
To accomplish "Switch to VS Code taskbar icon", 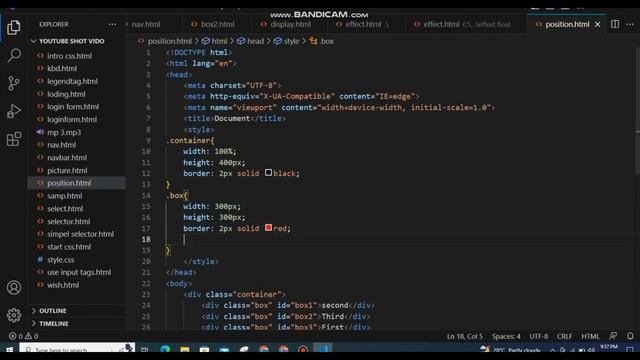I will (322, 349).
